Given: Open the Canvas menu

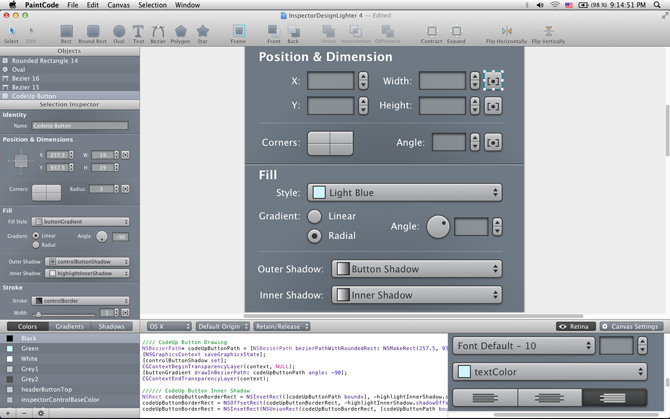Looking at the screenshot, I should pos(118,5).
